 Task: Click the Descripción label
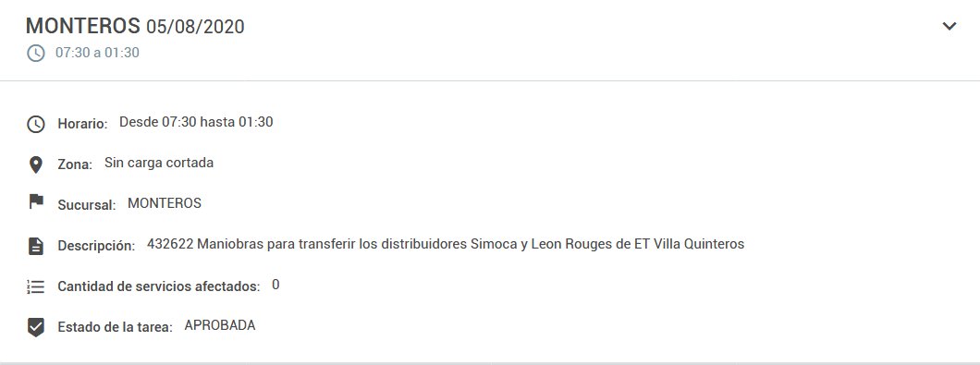point(96,246)
